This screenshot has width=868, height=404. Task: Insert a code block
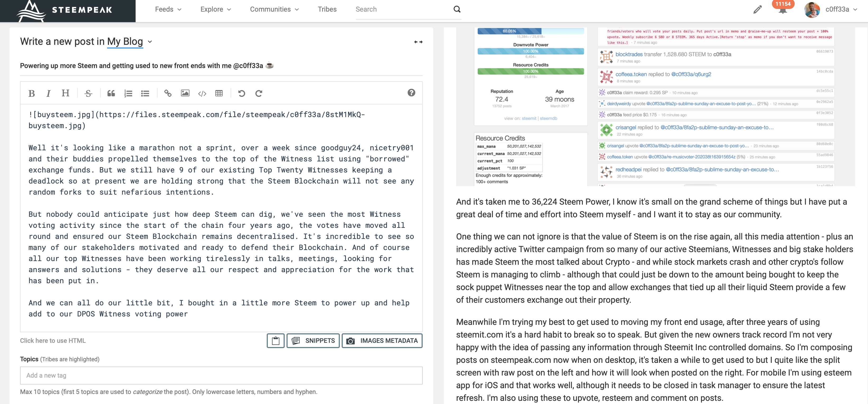(x=202, y=93)
